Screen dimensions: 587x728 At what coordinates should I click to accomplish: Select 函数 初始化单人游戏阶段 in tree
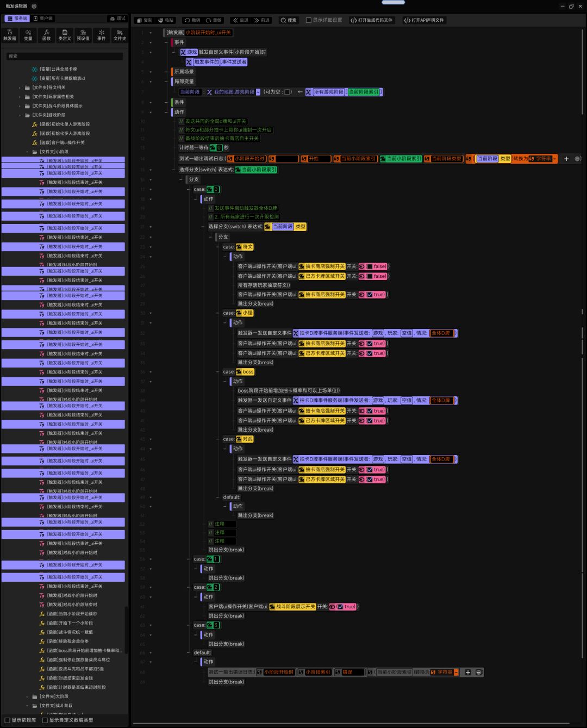65,124
